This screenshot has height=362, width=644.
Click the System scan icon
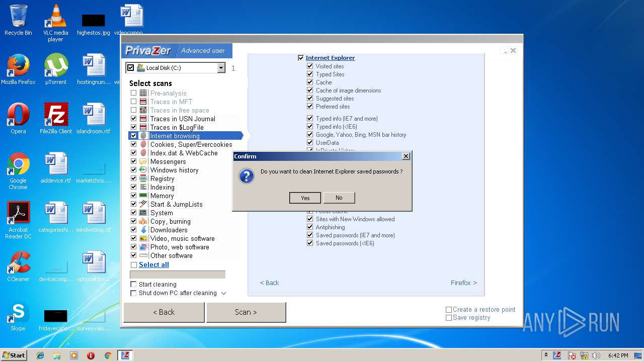pos(143,213)
